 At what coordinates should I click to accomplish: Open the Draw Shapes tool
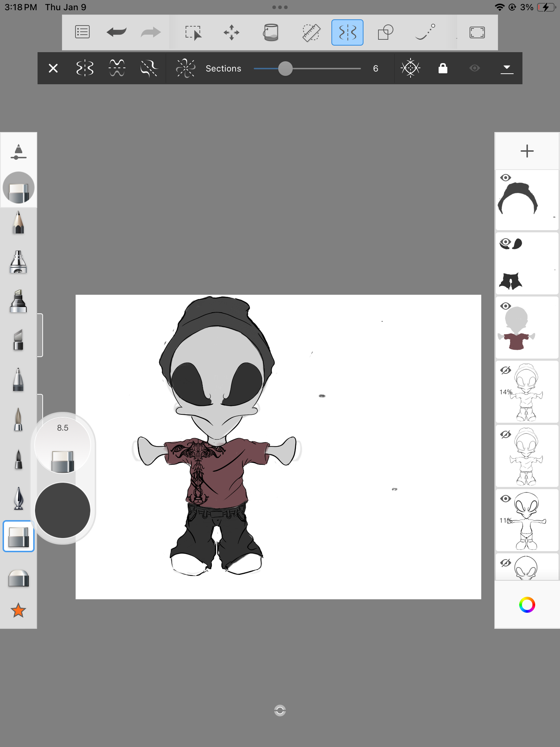point(385,32)
